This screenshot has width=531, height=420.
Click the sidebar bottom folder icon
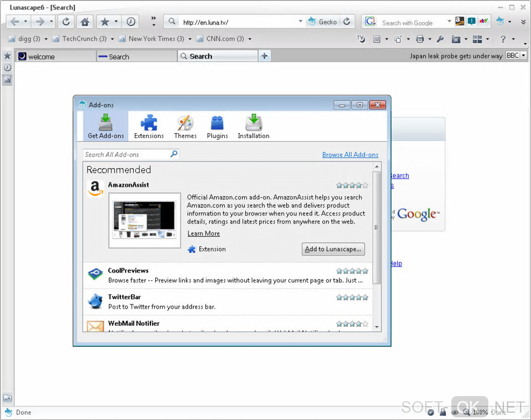7,398
